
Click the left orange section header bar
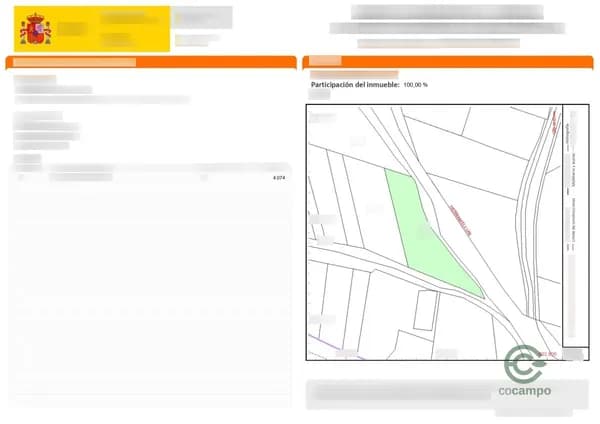tap(150, 62)
